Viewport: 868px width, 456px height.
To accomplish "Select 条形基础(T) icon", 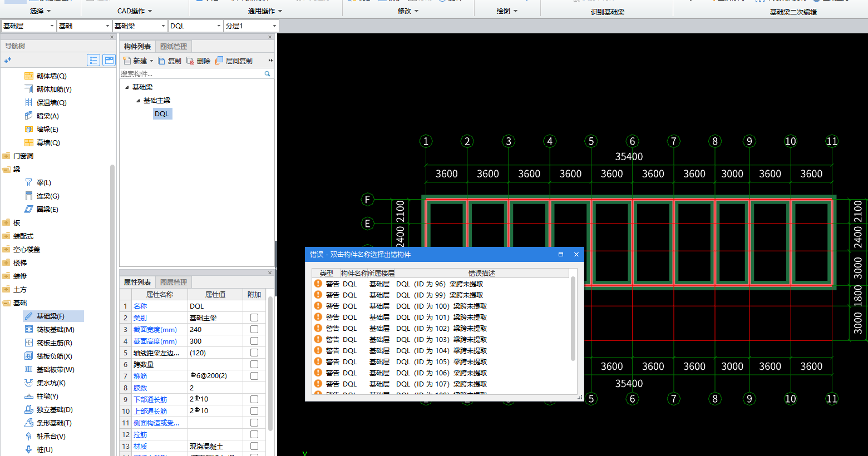I will 29,423.
